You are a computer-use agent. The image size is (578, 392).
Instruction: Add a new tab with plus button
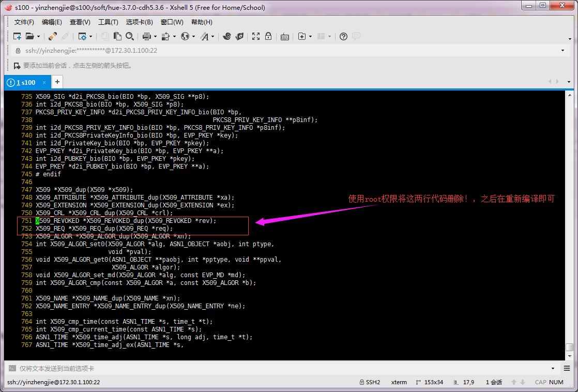(x=57, y=82)
